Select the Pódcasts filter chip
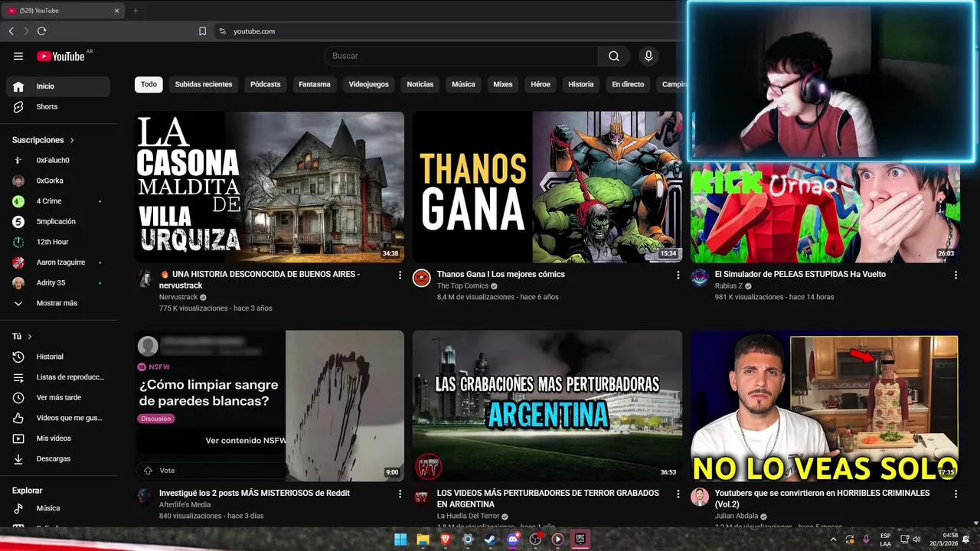Image resolution: width=980 pixels, height=551 pixels. click(x=266, y=84)
